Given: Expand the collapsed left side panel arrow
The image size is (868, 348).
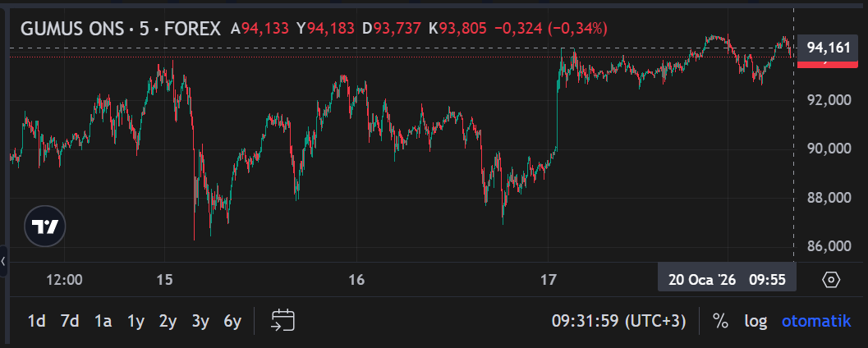Looking at the screenshot, I should pos(4,262).
